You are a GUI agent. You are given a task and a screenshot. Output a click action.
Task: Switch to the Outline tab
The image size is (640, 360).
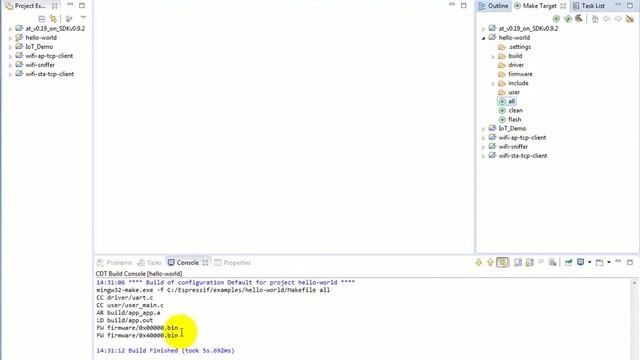(493, 6)
